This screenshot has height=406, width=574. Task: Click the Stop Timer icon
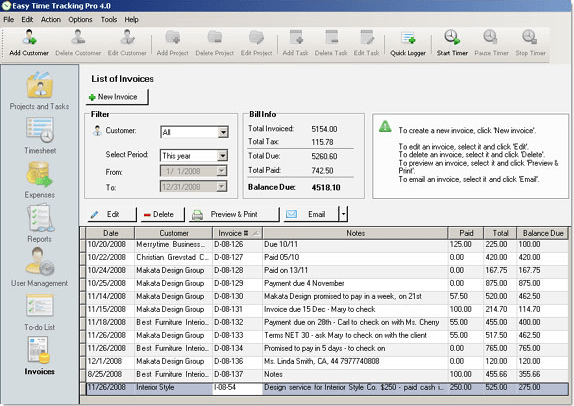point(530,43)
